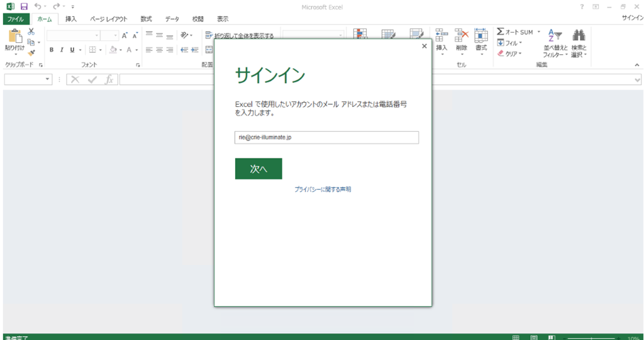Click the Sort & Filter icon (並べ替えとフィルター)
This screenshot has width=644, height=340.
tap(555, 35)
